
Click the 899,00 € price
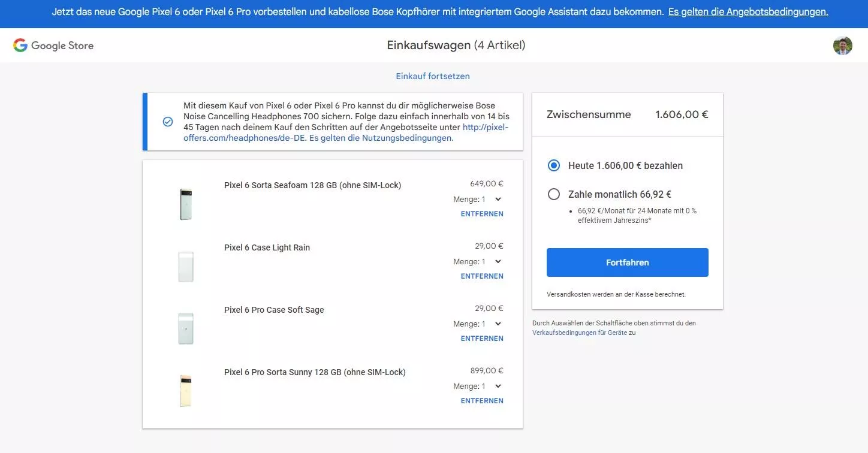487,371
